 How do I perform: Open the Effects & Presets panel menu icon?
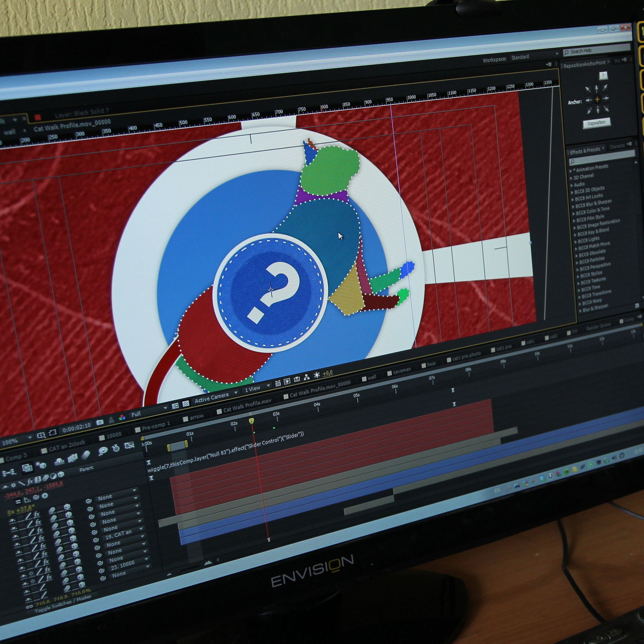pos(629,144)
